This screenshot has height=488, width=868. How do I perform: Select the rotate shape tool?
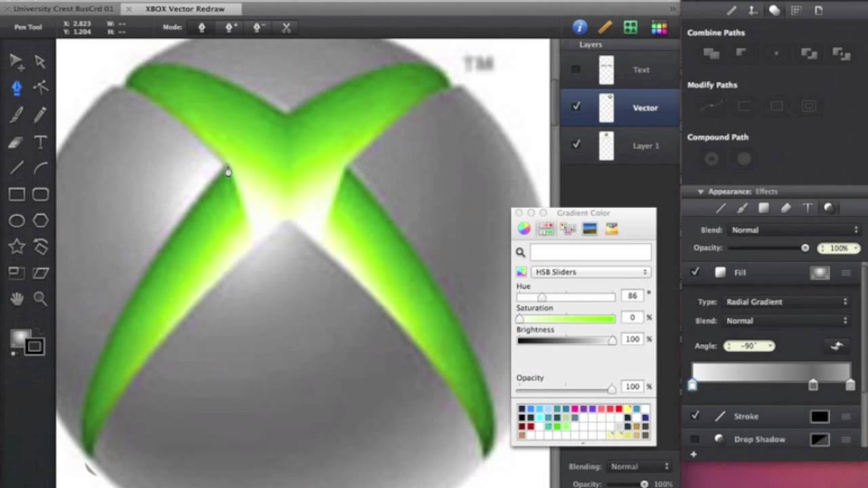coord(41,247)
